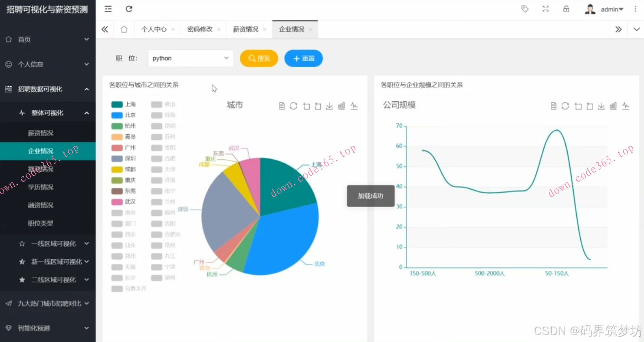Close the 薪资情况 tab in the tab bar
Viewport: 644px width, 342px height.
coord(265,30)
